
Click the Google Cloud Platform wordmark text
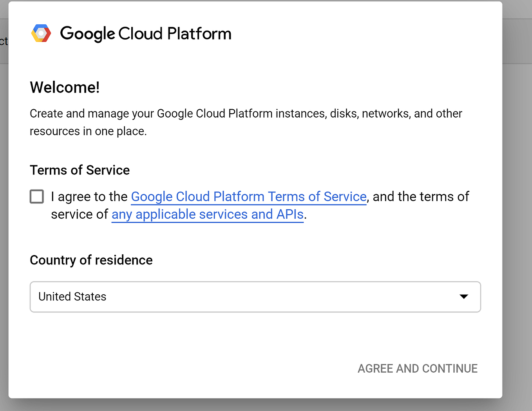click(146, 34)
